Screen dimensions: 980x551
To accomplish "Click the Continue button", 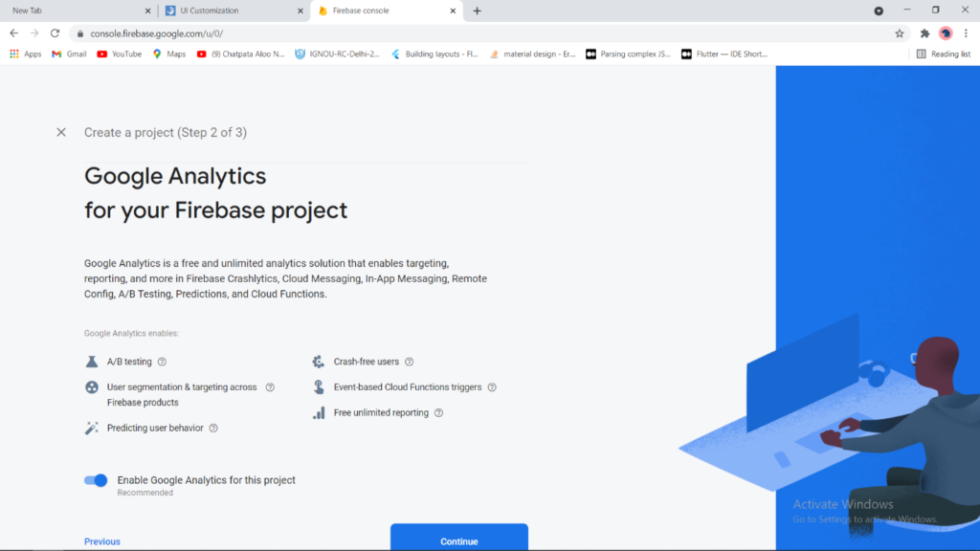I will pos(458,538).
